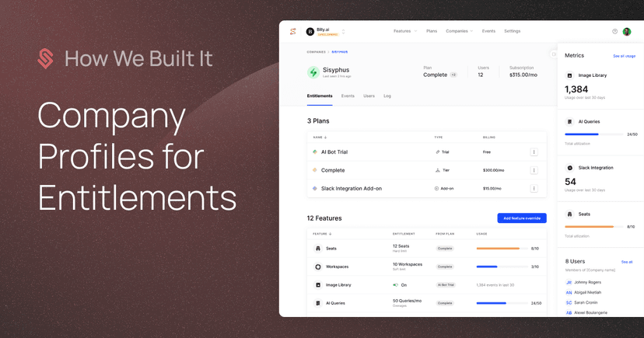
Task: Expand the Billy.ai environment switcher
Action: [343, 32]
